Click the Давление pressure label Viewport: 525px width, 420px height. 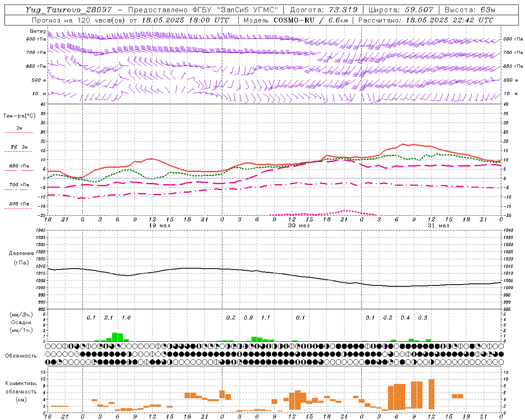[x=21, y=253]
